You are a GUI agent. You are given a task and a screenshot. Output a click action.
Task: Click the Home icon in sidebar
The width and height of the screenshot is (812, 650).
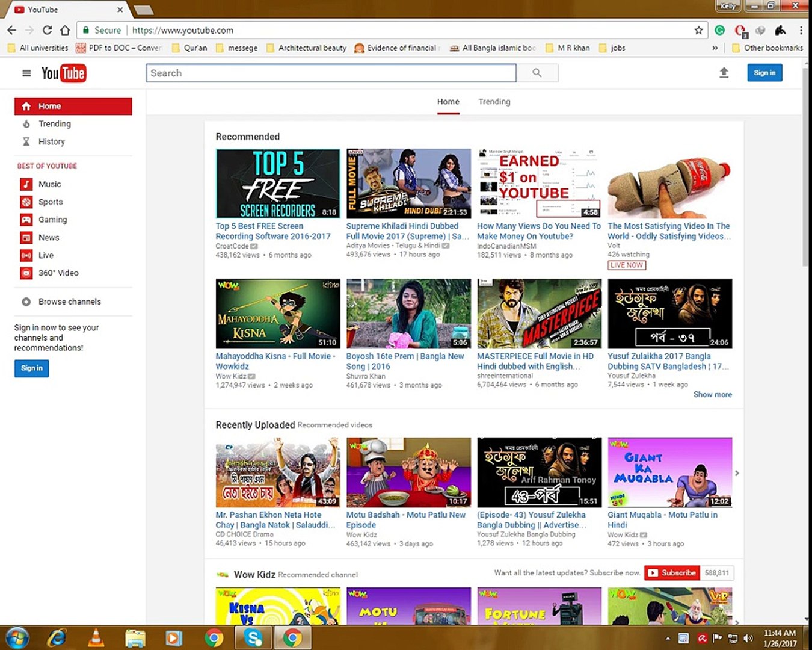26,106
